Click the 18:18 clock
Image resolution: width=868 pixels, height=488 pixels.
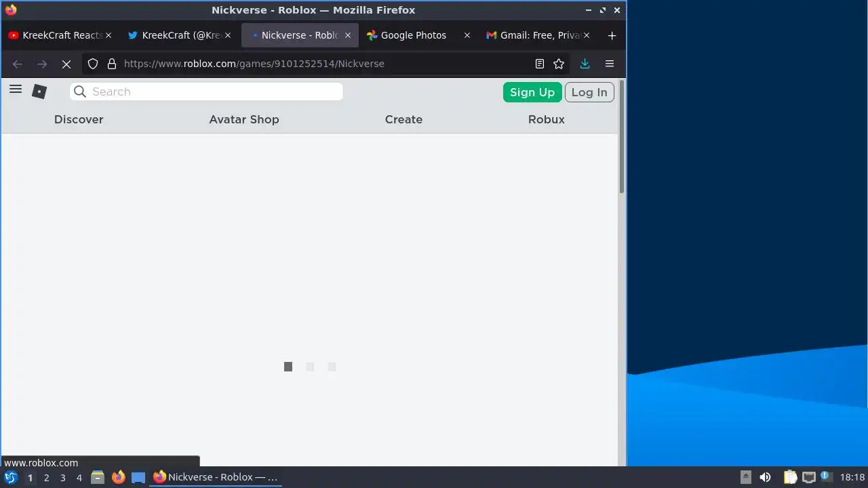coord(852,477)
